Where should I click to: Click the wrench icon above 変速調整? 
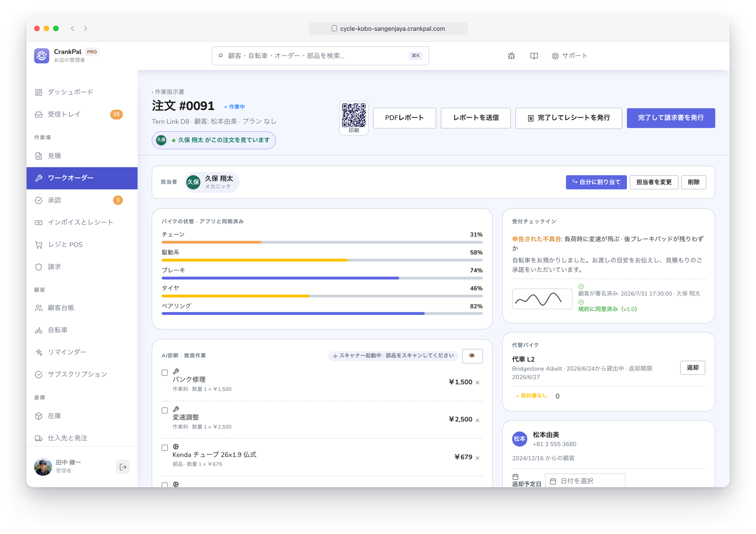[x=176, y=409]
